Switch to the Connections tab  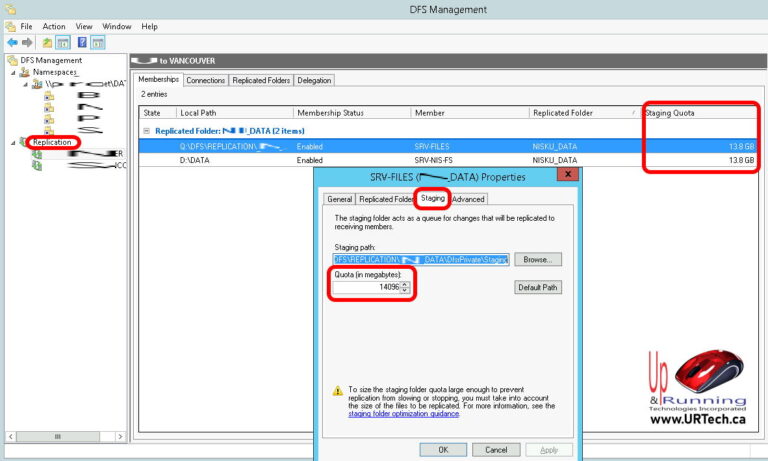click(x=206, y=80)
